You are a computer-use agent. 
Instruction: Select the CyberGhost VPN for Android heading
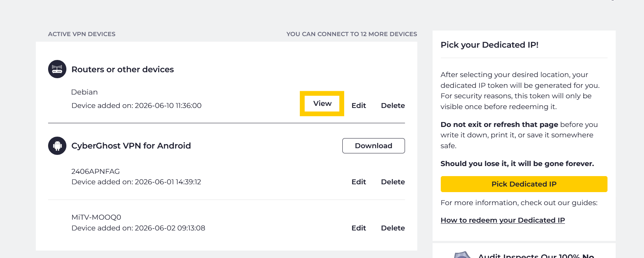tap(131, 146)
